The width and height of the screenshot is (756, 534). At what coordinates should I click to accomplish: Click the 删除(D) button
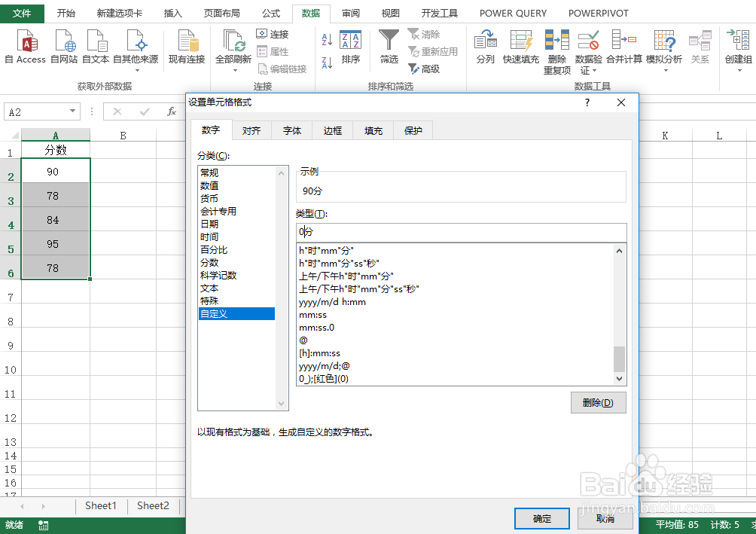[x=598, y=402]
